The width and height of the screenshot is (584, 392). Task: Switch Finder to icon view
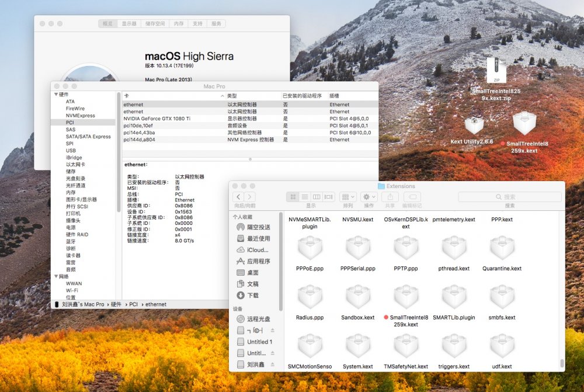click(293, 197)
